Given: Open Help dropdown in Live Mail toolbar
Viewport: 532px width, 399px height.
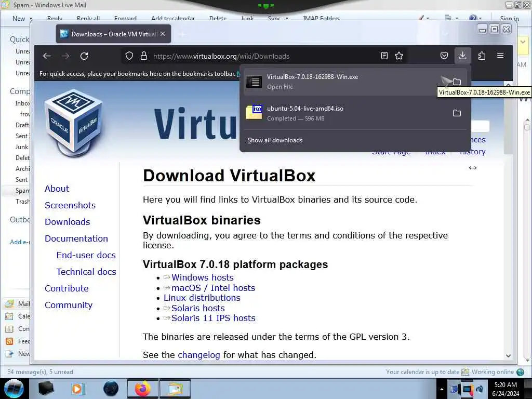Looking at the screenshot, I should pyautogui.click(x=475, y=18).
